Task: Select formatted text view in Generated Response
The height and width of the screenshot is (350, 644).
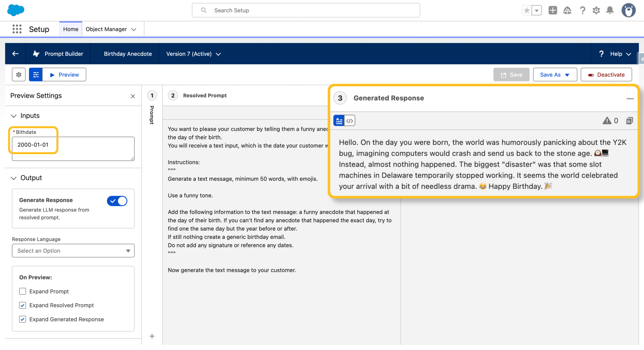Action: 339,121
